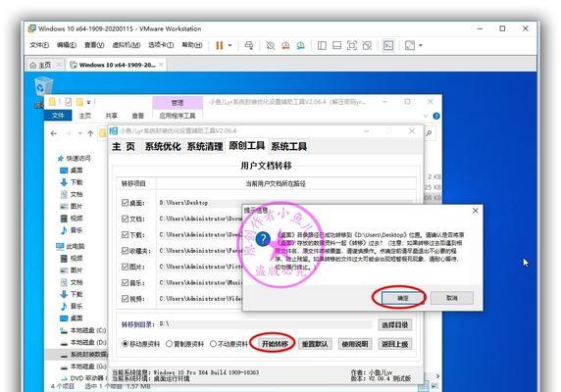The image size is (561, 392).
Task: Click the 选择目录 button
Action: [x=395, y=324]
